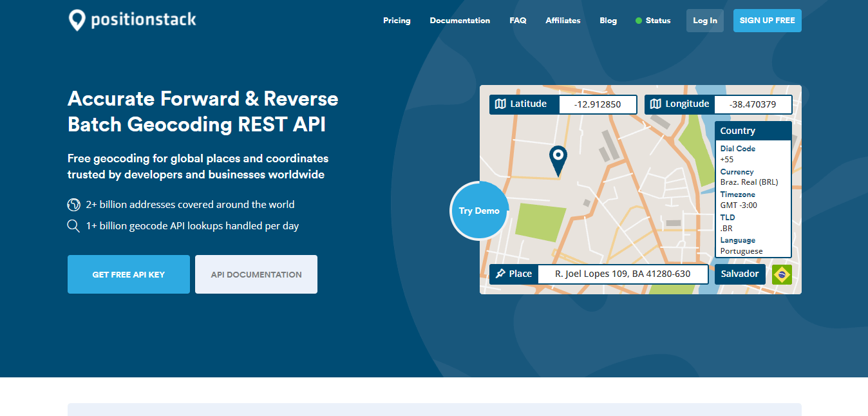The height and width of the screenshot is (416, 868).
Task: Click the pushpin icon beside Place
Action: pyautogui.click(x=500, y=274)
